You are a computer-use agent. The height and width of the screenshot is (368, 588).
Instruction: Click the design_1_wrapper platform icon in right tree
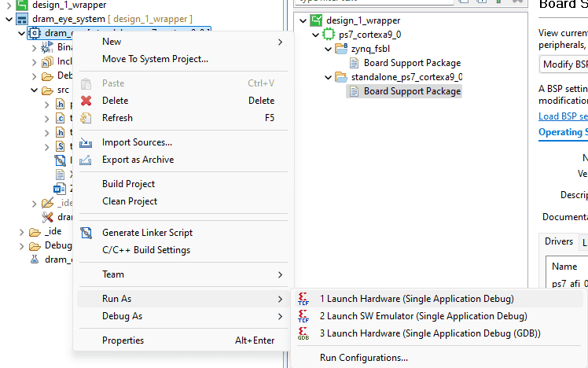(315, 20)
